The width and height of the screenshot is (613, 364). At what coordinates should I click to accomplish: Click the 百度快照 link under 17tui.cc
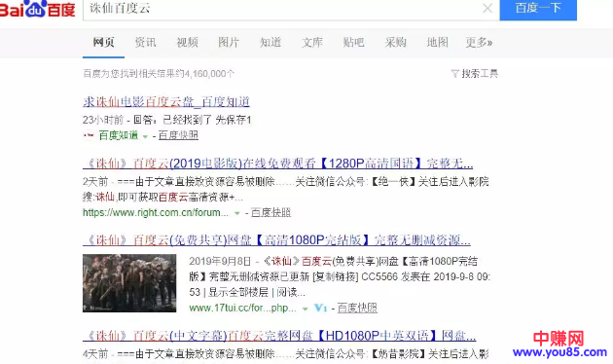(x=357, y=309)
